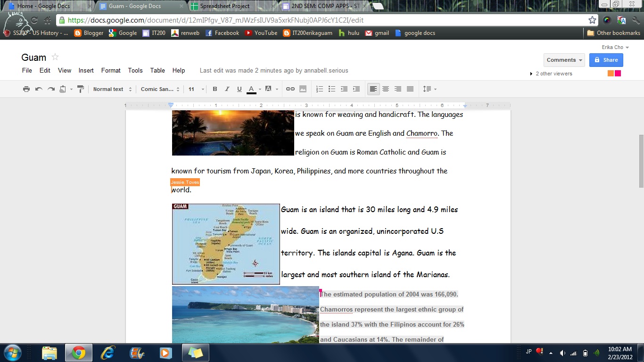Open the YouTube bookmark

(261, 33)
